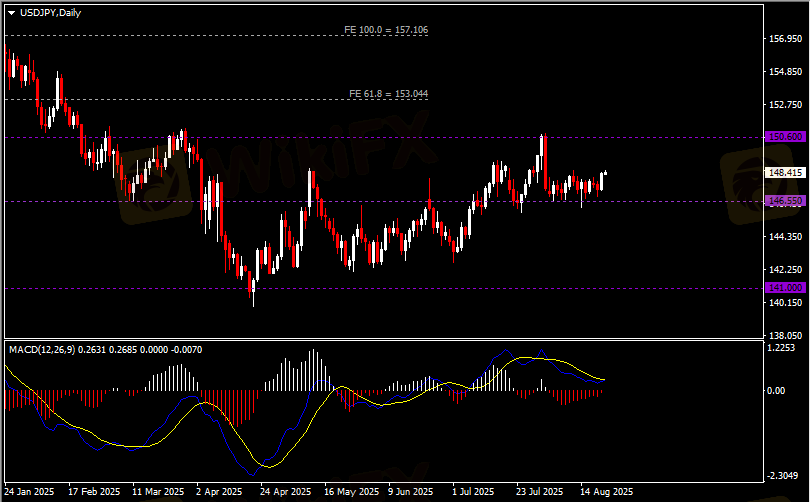Click the MACD scale value -2.3049

(783, 476)
